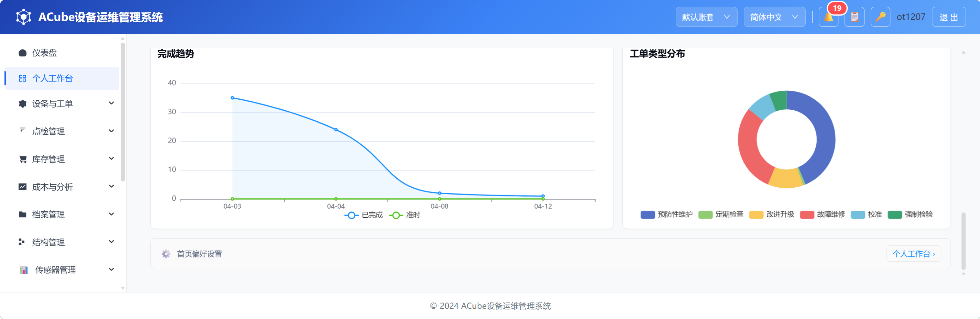Expand the 结构管理 menu chevron
The height and width of the screenshot is (319, 980).
tap(111, 242)
